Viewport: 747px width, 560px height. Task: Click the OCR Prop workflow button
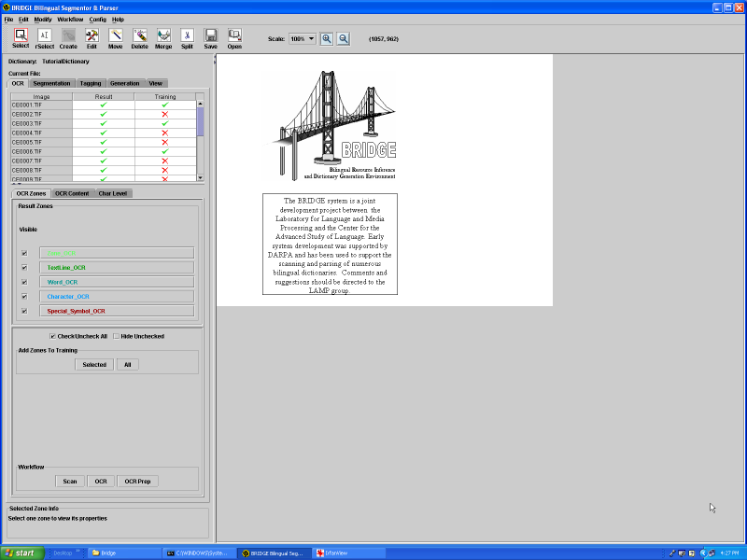click(x=137, y=482)
